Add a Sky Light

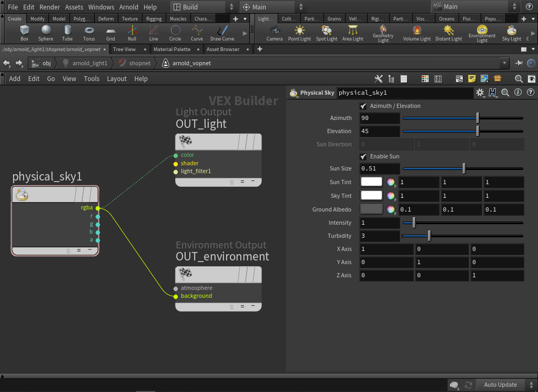512,33
